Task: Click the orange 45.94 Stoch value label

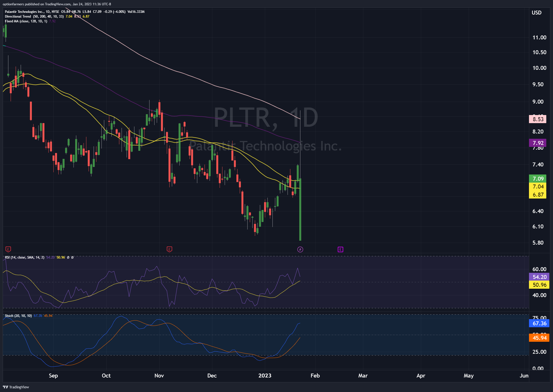Action: (x=539, y=338)
